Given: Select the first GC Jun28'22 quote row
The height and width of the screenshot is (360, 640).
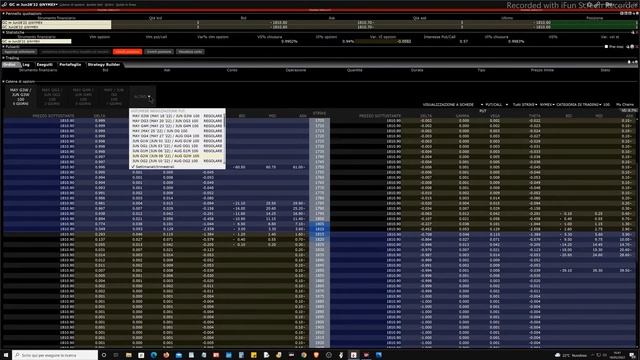Looking at the screenshot, I should point(56,22).
